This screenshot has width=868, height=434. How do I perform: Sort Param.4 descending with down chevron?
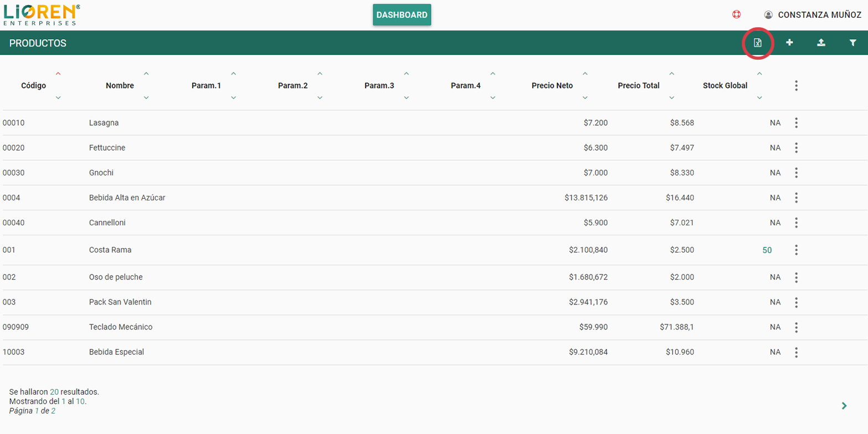pos(492,98)
